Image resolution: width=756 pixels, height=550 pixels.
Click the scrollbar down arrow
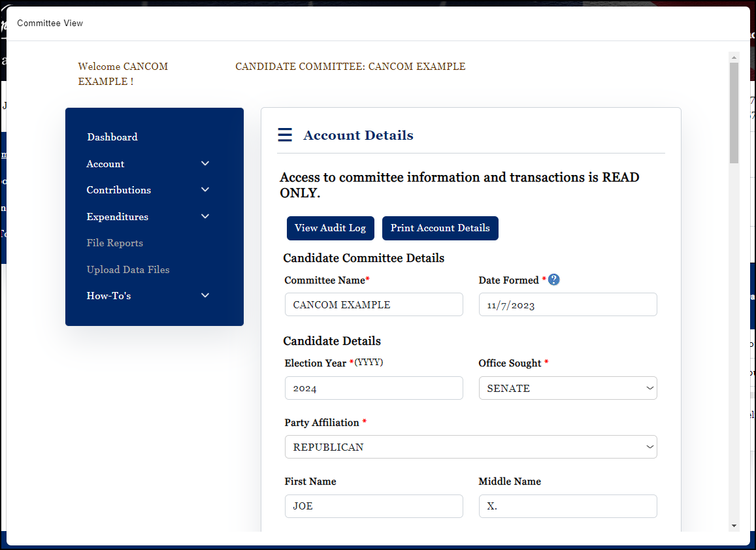pos(734,525)
